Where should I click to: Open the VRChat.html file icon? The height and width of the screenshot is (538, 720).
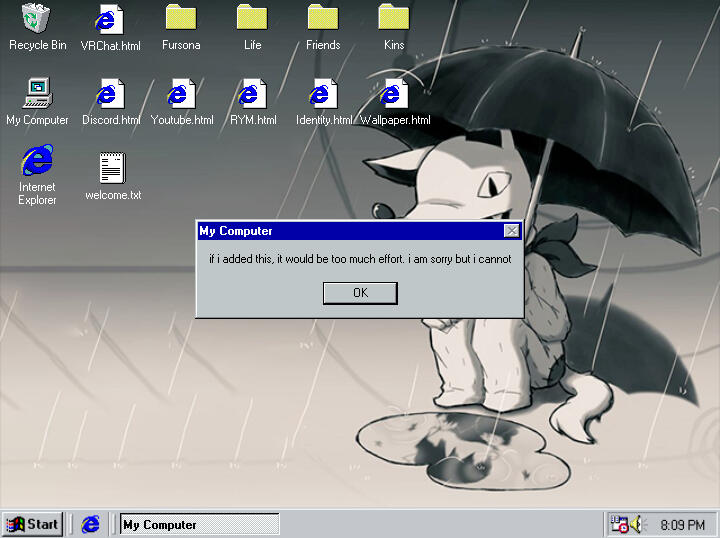110,19
